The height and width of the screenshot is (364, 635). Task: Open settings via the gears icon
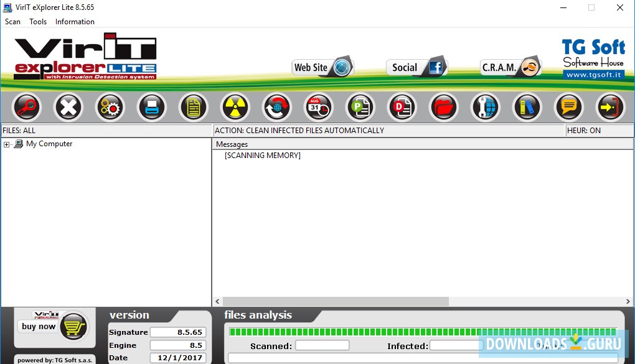(x=110, y=107)
